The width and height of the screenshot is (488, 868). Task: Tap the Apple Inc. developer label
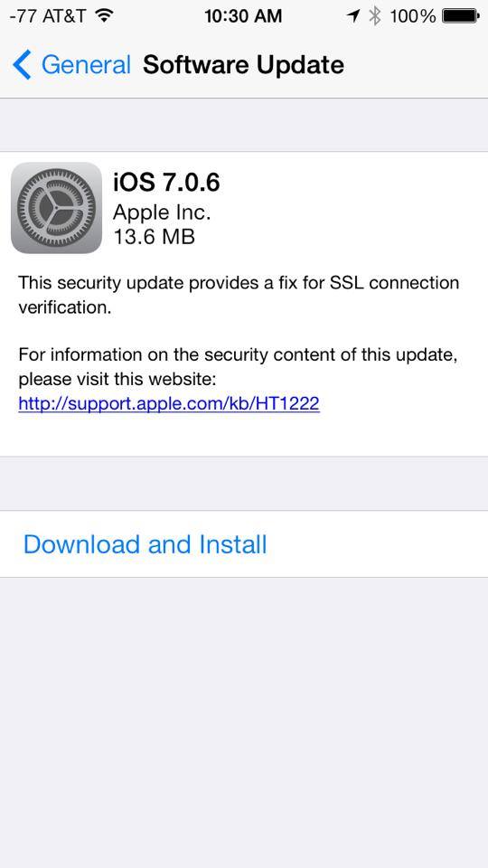pos(162,212)
